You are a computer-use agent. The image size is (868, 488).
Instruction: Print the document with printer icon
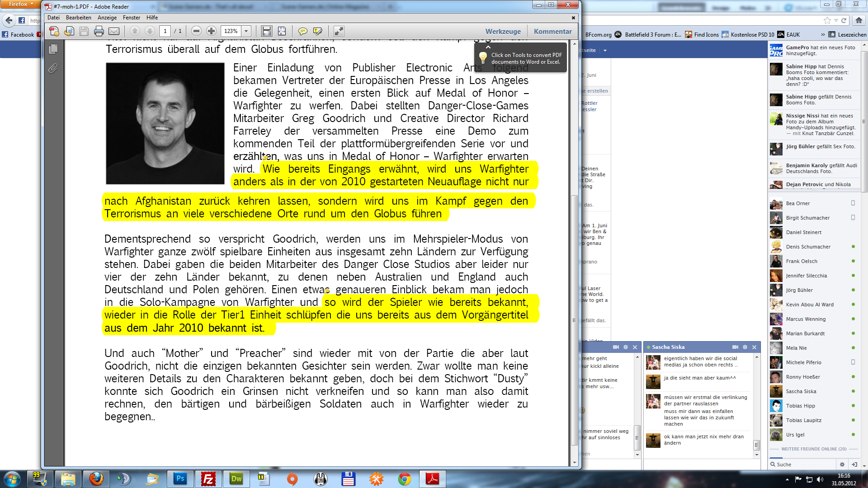[99, 31]
